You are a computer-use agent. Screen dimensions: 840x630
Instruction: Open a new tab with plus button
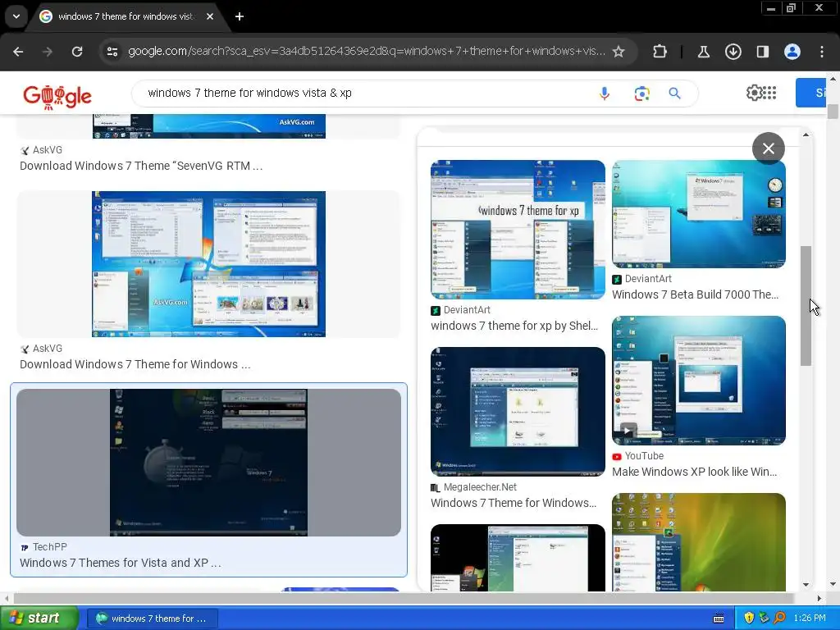(x=240, y=16)
